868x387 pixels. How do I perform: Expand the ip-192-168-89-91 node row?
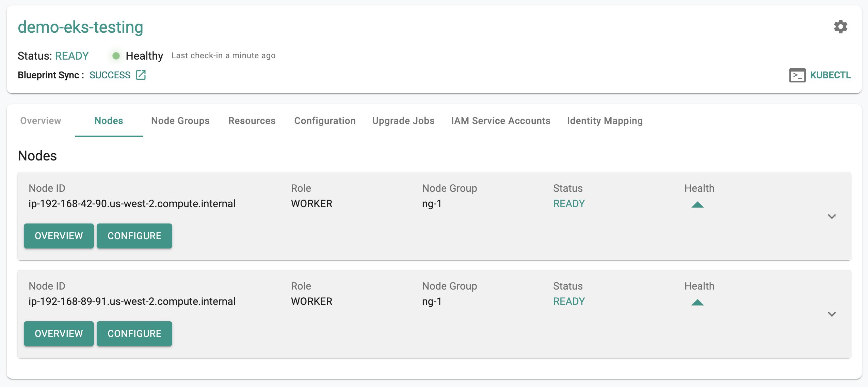point(832,314)
